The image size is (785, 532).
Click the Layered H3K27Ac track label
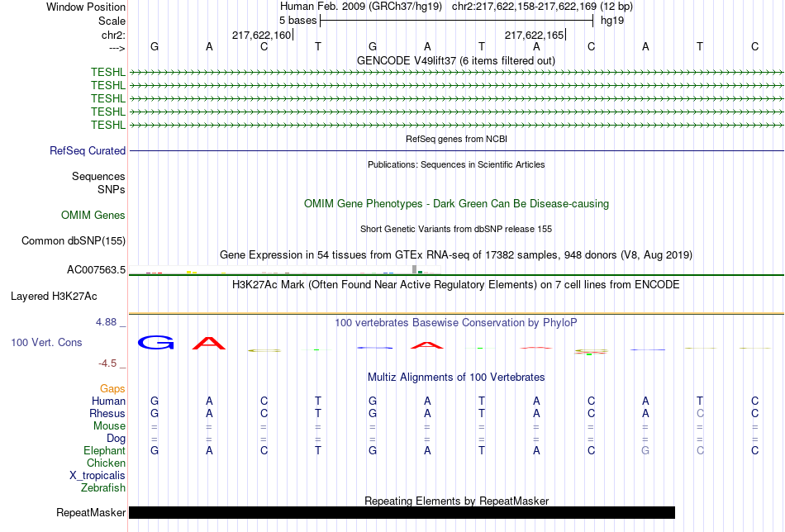coord(54,297)
